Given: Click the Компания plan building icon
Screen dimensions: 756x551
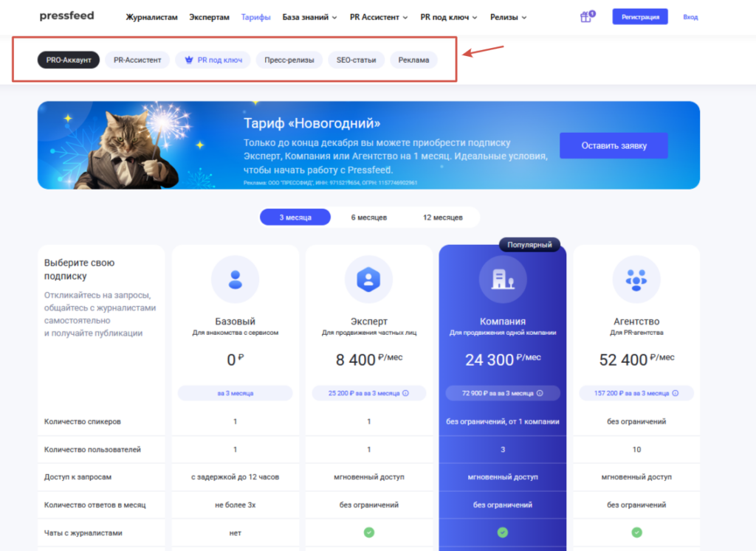Looking at the screenshot, I should pos(502,280).
